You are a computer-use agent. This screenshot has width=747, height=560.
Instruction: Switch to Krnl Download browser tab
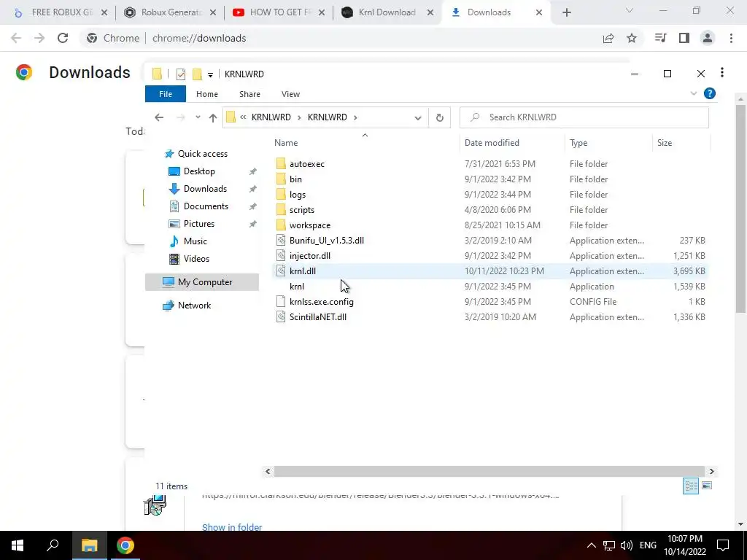tap(387, 12)
